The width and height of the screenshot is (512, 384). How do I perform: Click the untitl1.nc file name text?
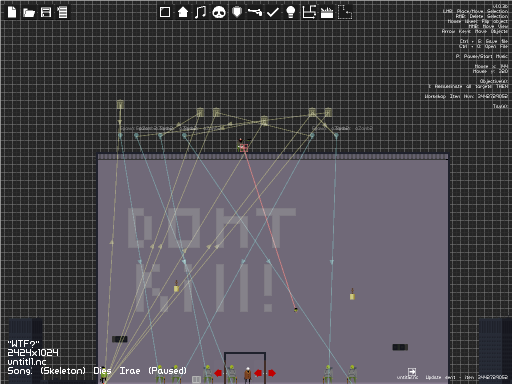(x=27, y=362)
